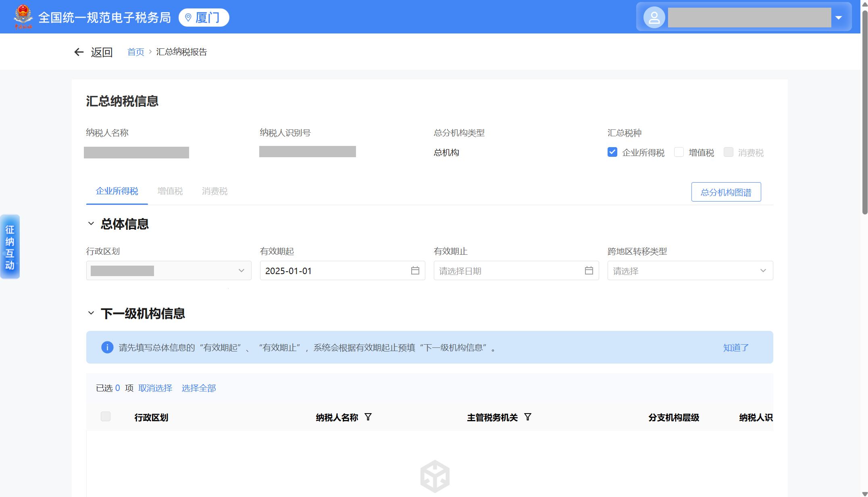
Task: Click the 厦门 location pin badge
Action: [x=204, y=17]
